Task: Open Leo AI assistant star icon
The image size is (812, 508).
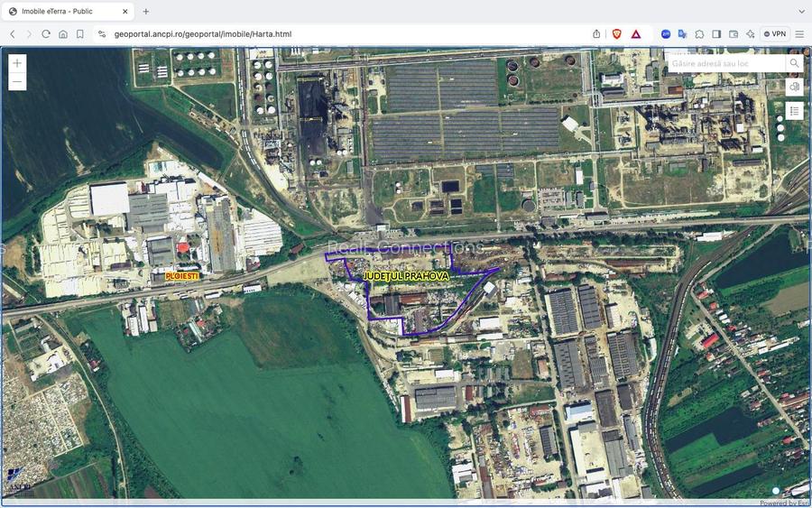Action: click(750, 34)
